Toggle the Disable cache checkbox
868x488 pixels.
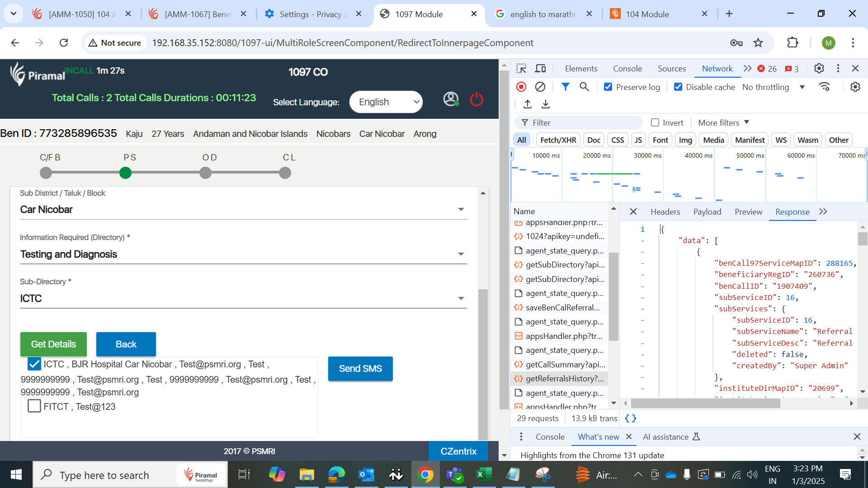point(678,87)
